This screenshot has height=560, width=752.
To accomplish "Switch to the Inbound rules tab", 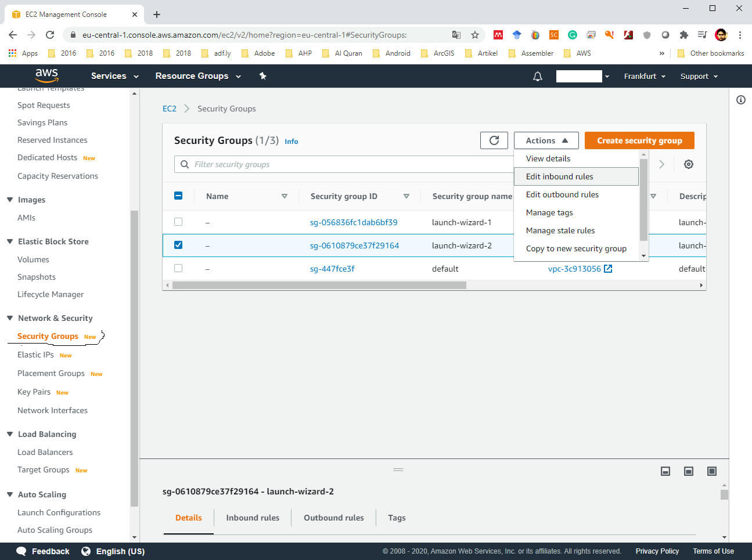I will pyautogui.click(x=253, y=518).
